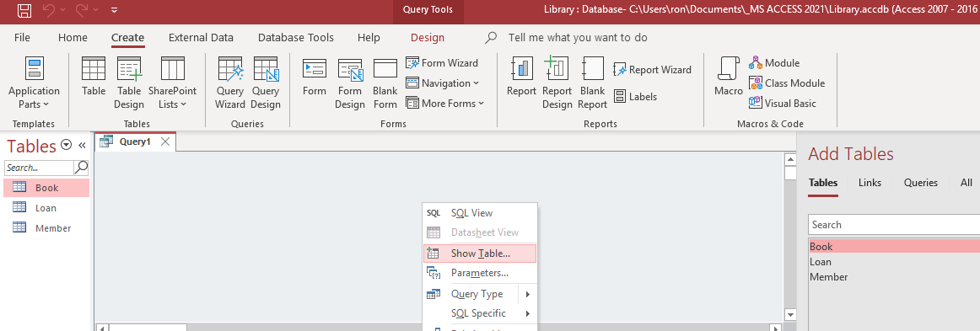
Task: Click Query Design in the ribbon
Action: pos(266,83)
